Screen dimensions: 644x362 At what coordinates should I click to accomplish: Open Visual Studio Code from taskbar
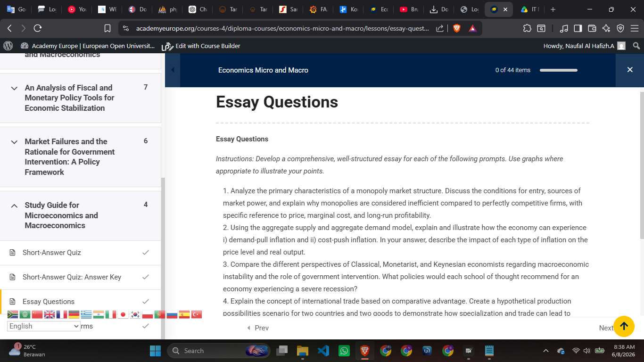click(x=323, y=351)
